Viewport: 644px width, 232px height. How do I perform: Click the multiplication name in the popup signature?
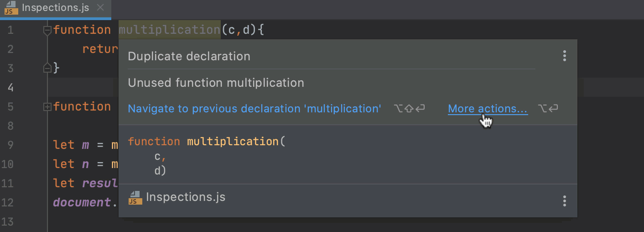point(233,142)
